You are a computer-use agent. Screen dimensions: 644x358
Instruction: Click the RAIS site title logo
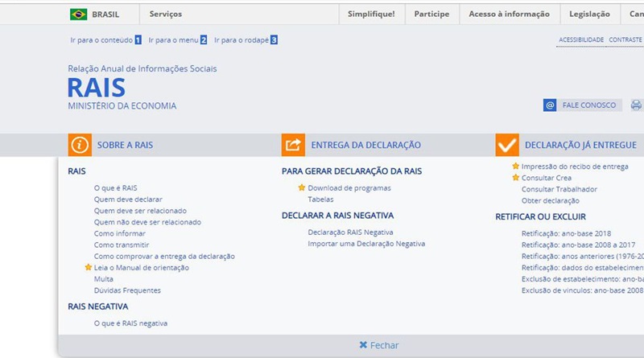pos(97,88)
